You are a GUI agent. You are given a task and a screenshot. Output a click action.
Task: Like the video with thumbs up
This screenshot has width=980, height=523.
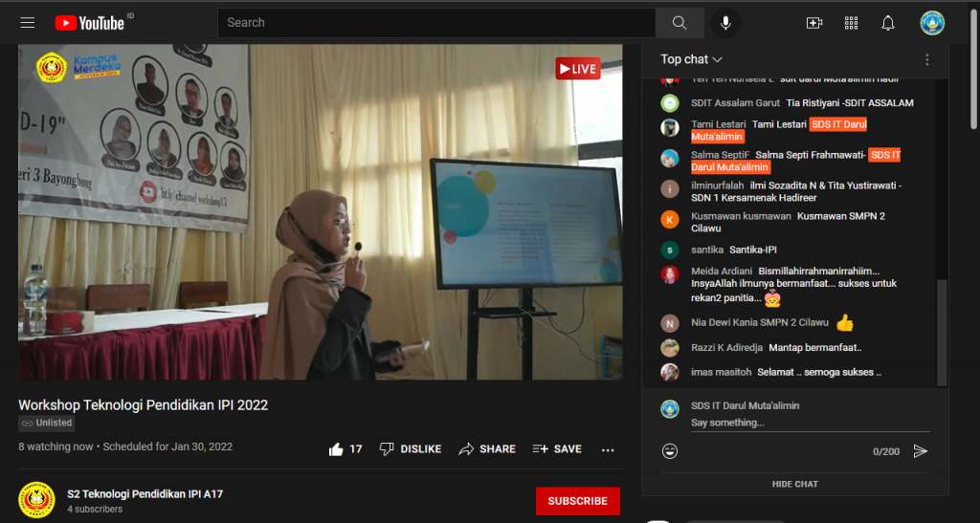(337, 449)
